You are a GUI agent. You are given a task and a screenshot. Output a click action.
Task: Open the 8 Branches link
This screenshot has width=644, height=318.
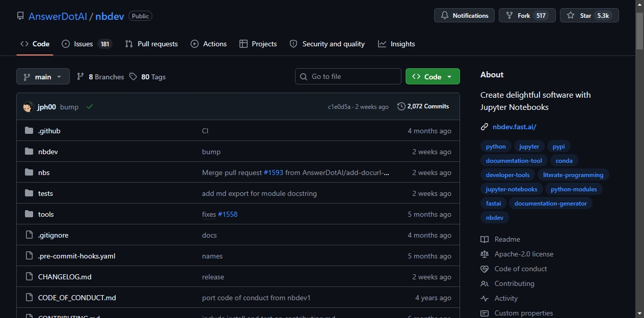pos(100,77)
